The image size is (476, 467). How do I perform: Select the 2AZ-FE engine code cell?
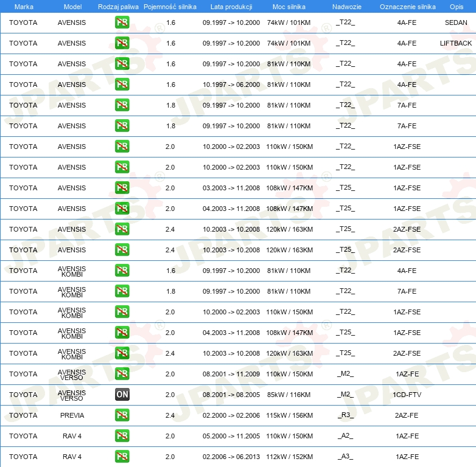407,415
